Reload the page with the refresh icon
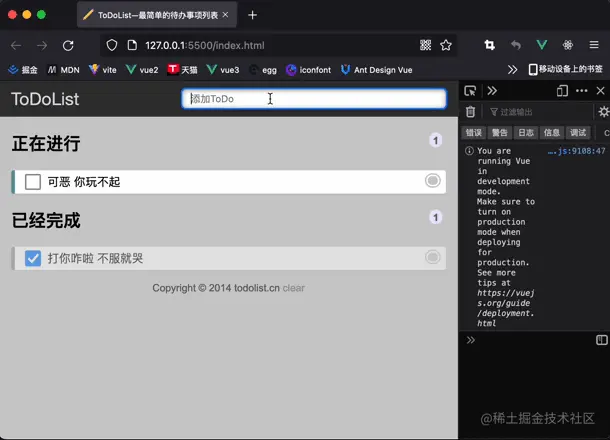610x440 pixels. [68, 46]
